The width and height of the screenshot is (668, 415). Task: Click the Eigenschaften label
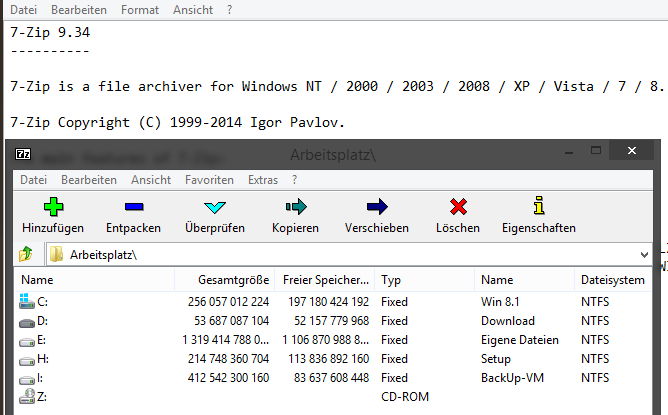pyautogui.click(x=539, y=228)
